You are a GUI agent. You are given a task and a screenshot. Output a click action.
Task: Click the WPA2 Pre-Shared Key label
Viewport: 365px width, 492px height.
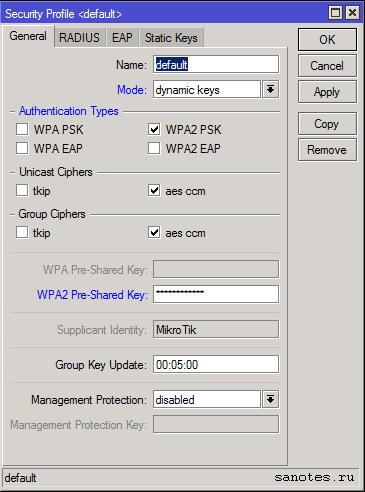[92, 295]
